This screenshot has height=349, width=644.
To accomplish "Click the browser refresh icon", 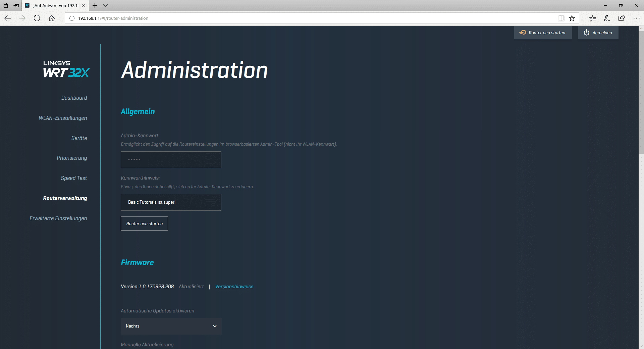I will click(37, 18).
